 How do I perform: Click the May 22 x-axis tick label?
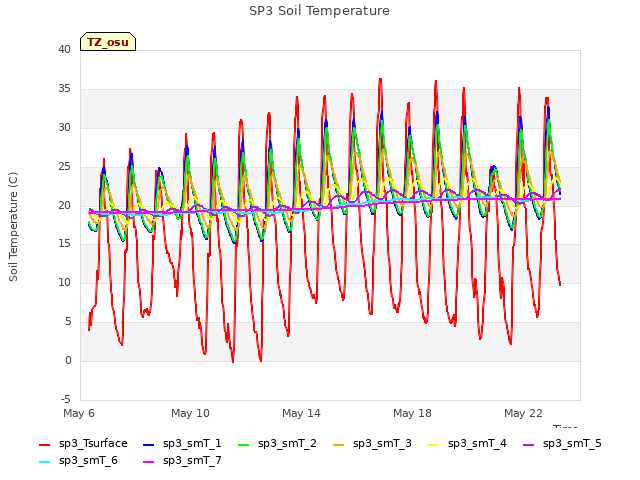[x=523, y=413]
